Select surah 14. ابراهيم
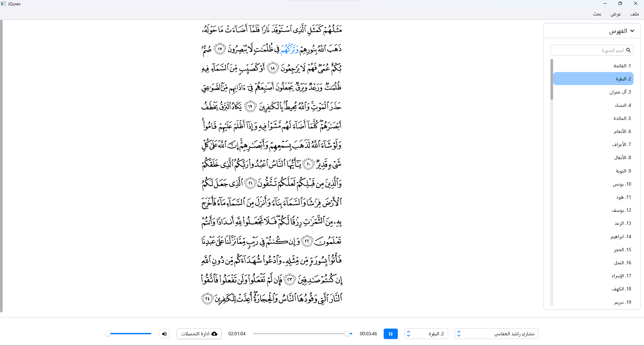Viewport: 644px width, 346px height. pyautogui.click(x=593, y=236)
